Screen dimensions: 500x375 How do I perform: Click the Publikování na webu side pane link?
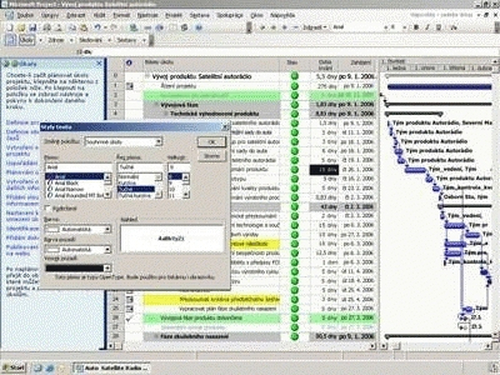[22, 250]
